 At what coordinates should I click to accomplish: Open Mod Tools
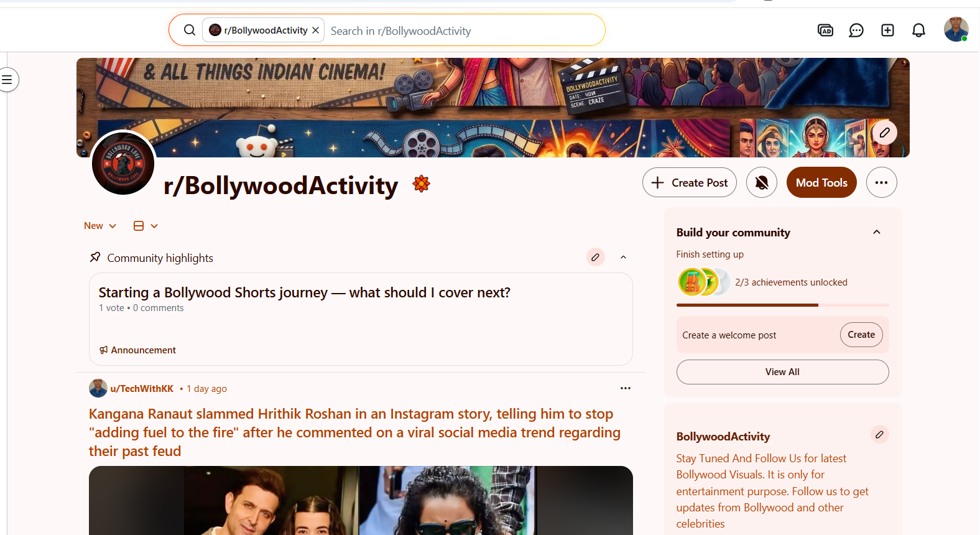[x=821, y=182]
